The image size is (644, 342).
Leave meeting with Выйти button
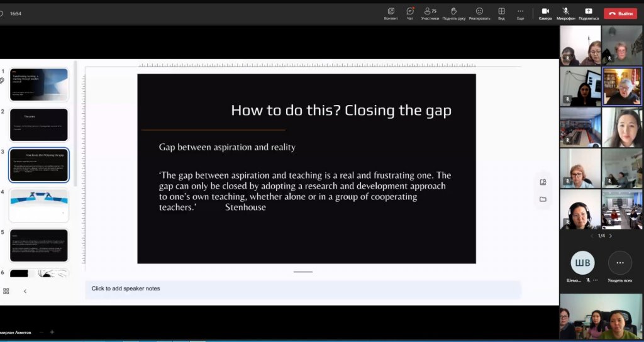tap(620, 13)
